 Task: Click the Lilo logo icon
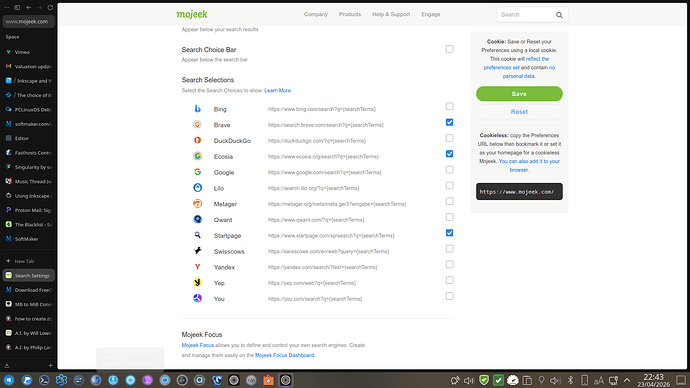pyautogui.click(x=198, y=188)
